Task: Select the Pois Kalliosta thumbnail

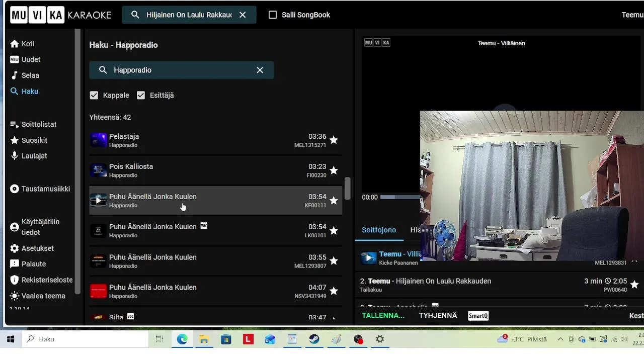Action: click(98, 170)
